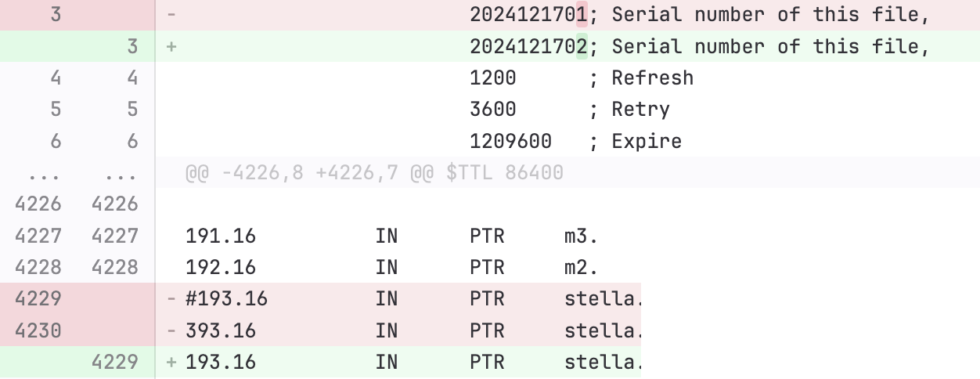980x379 pixels.
Task: Click the 1200 Refresh value
Action: click(493, 78)
